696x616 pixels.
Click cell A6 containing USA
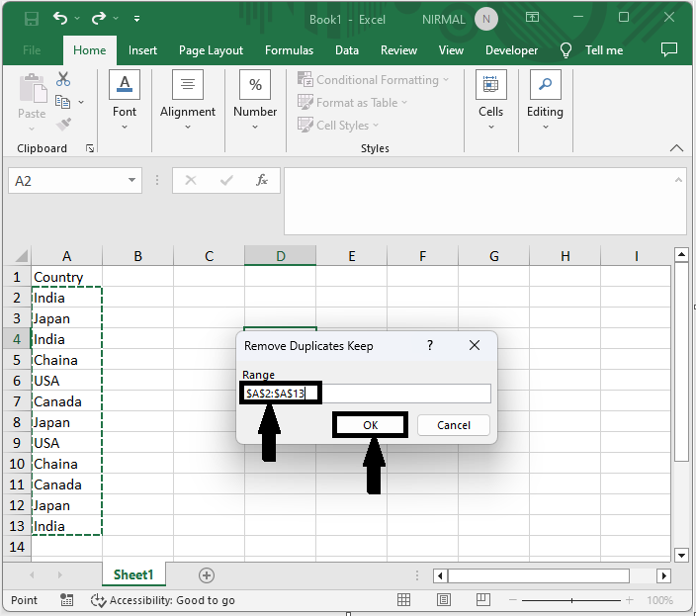[66, 381]
